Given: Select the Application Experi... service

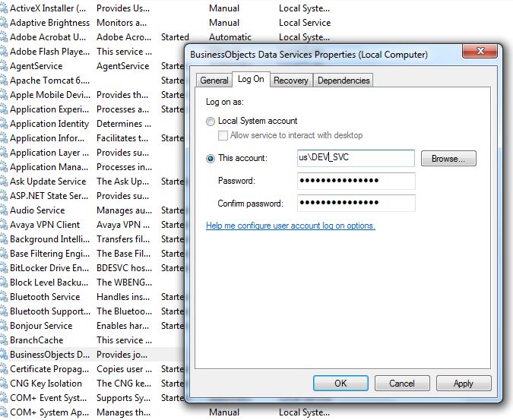Looking at the screenshot, I should [49, 109].
